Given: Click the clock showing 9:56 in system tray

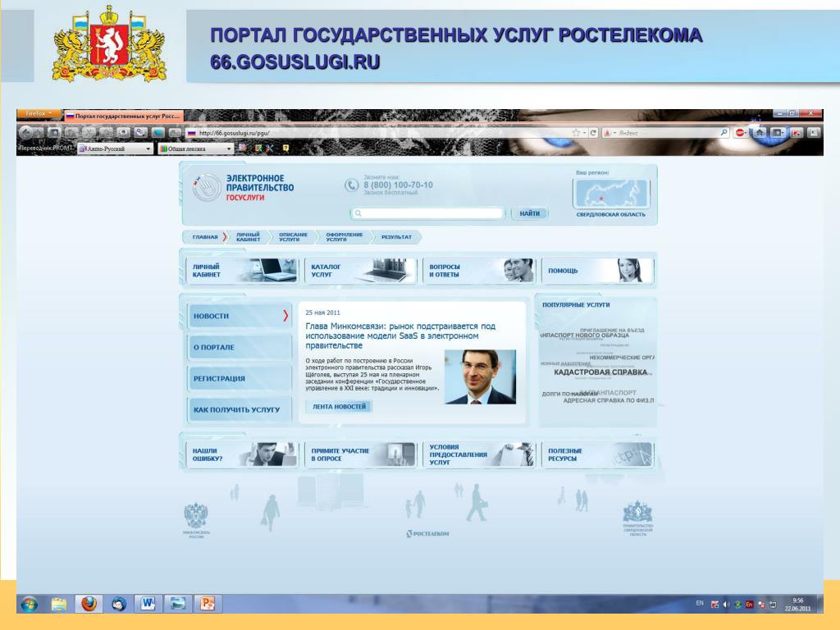Looking at the screenshot, I should 797,605.
